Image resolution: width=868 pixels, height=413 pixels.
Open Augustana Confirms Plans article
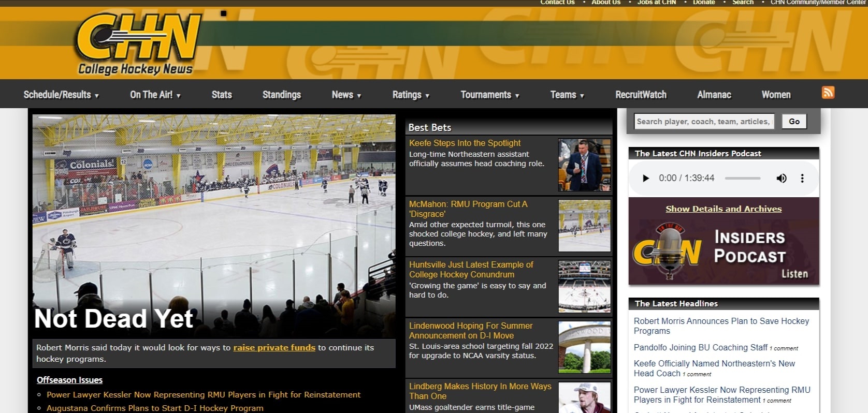pyautogui.click(x=155, y=408)
